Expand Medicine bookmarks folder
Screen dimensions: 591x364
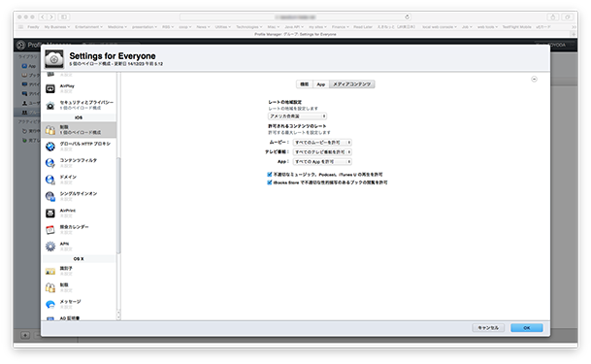[x=117, y=27]
